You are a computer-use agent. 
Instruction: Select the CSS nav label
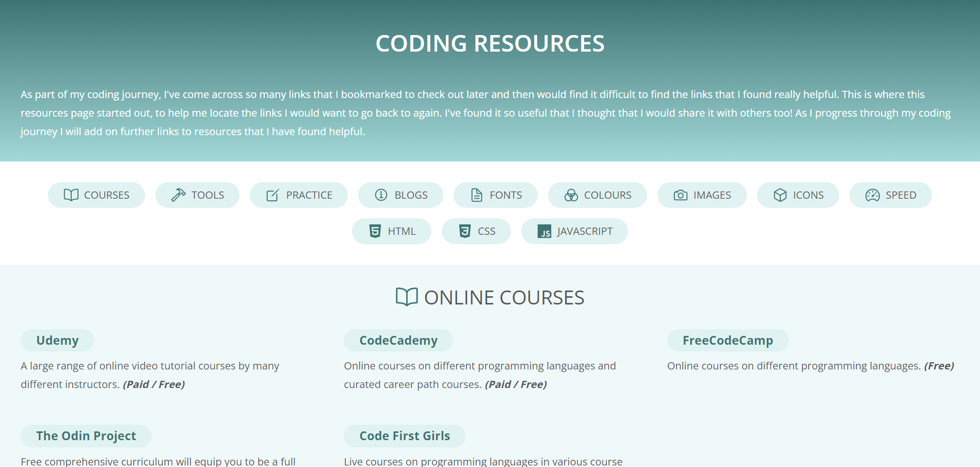487,231
